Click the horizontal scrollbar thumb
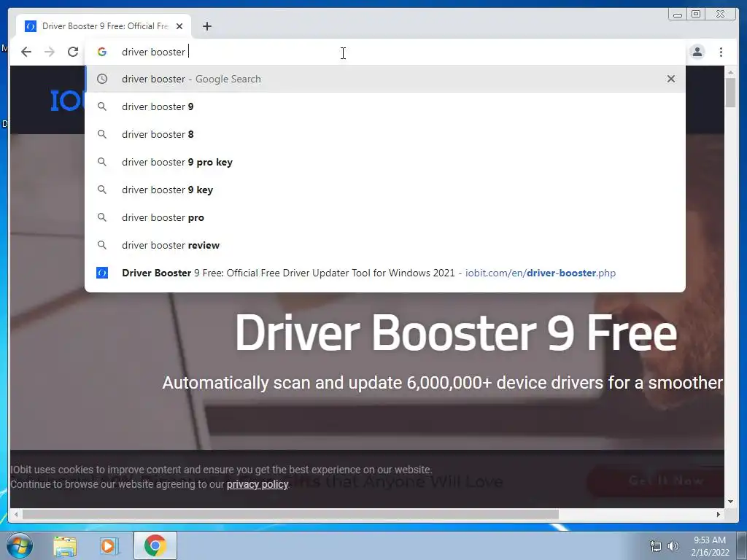This screenshot has height=560, width=747. (290, 514)
